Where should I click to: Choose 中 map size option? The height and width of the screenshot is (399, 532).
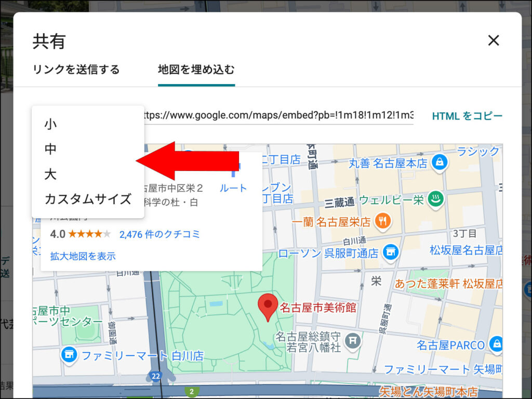pyautogui.click(x=50, y=149)
